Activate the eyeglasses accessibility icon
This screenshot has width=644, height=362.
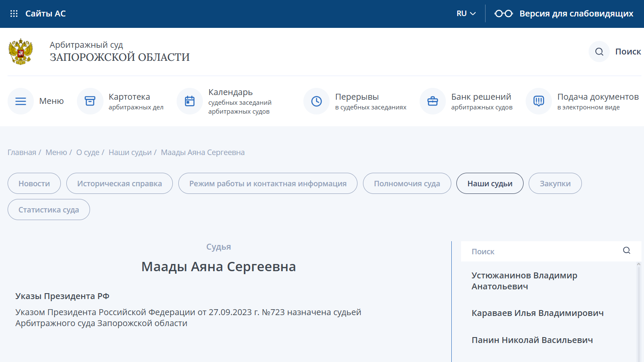click(x=503, y=13)
